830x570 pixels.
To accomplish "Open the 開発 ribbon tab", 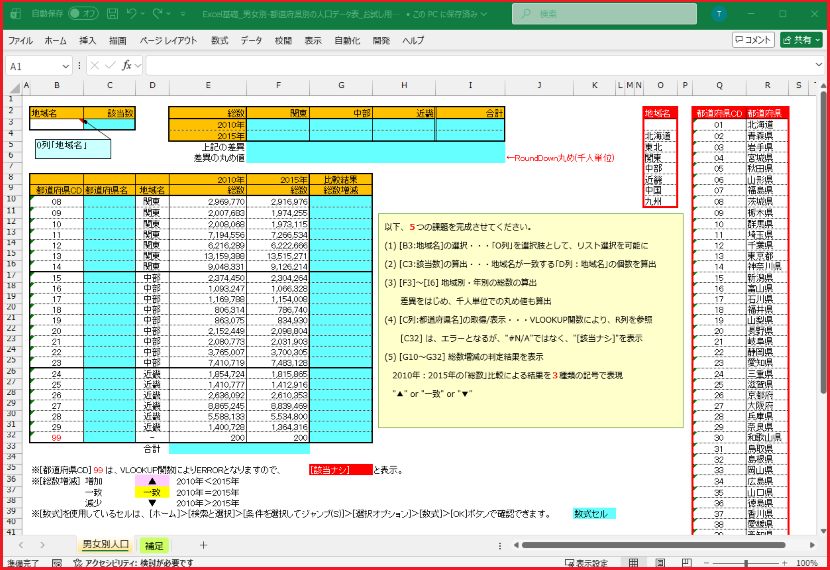I will pyautogui.click(x=381, y=40).
